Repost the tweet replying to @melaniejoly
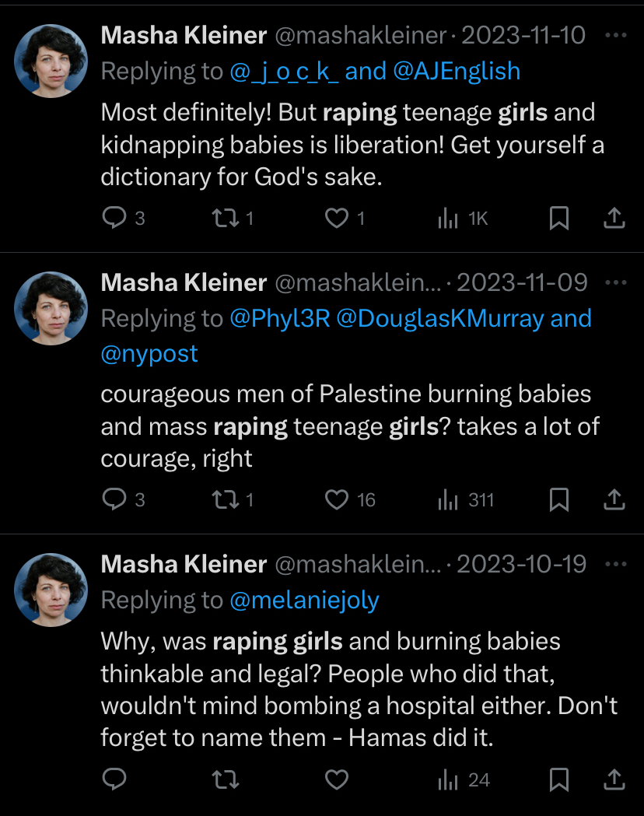 (x=226, y=779)
